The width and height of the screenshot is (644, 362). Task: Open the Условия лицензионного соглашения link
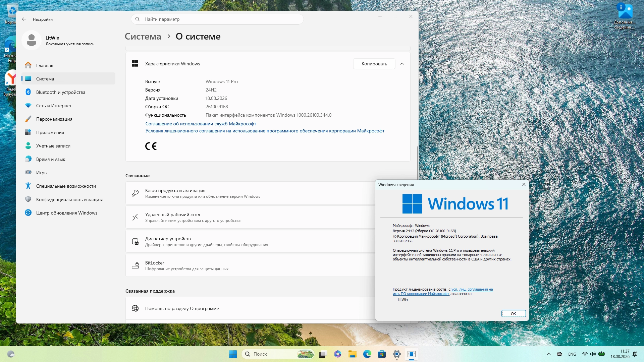point(265,131)
